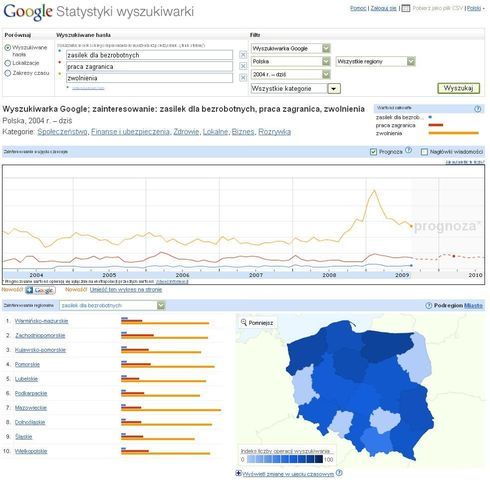Click the 2009 peak on the chart

click(374, 191)
